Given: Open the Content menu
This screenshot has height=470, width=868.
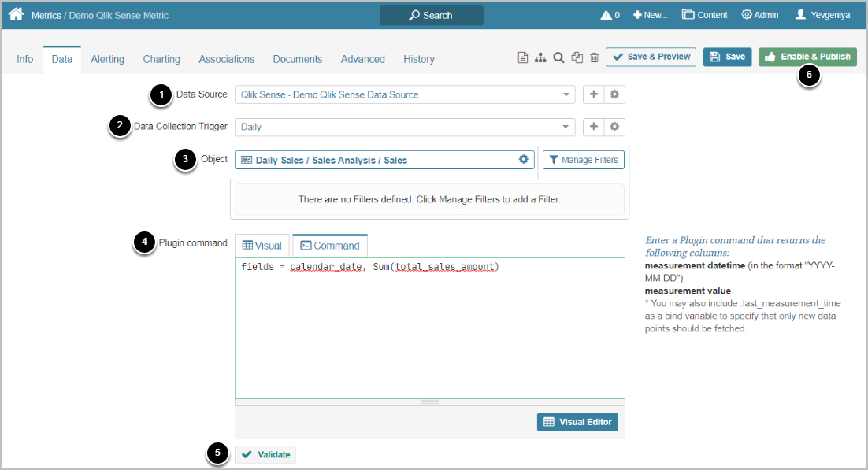Looking at the screenshot, I should pos(705,15).
